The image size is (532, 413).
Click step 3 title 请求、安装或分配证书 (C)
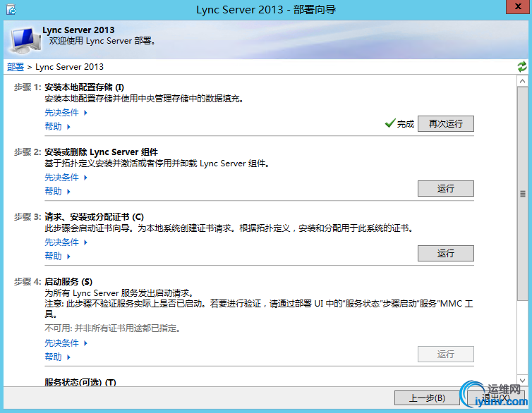[x=94, y=217]
